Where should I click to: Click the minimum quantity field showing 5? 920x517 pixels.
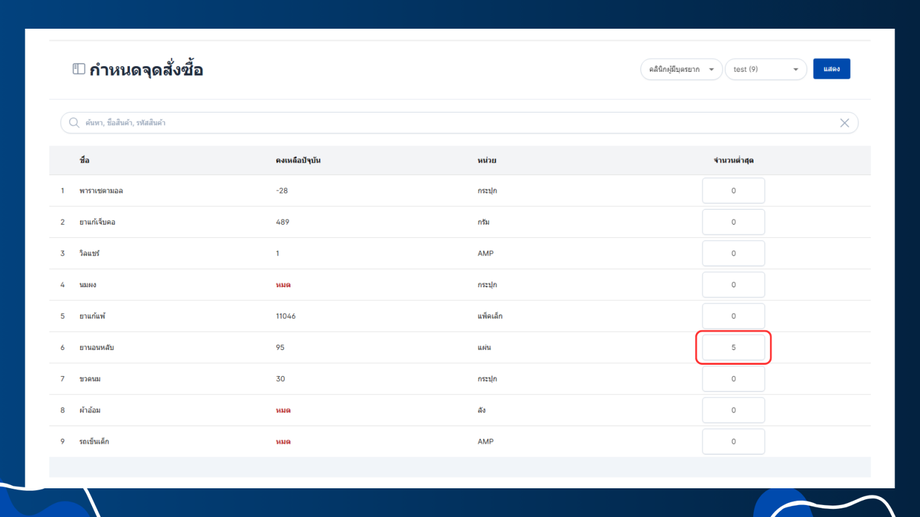733,347
